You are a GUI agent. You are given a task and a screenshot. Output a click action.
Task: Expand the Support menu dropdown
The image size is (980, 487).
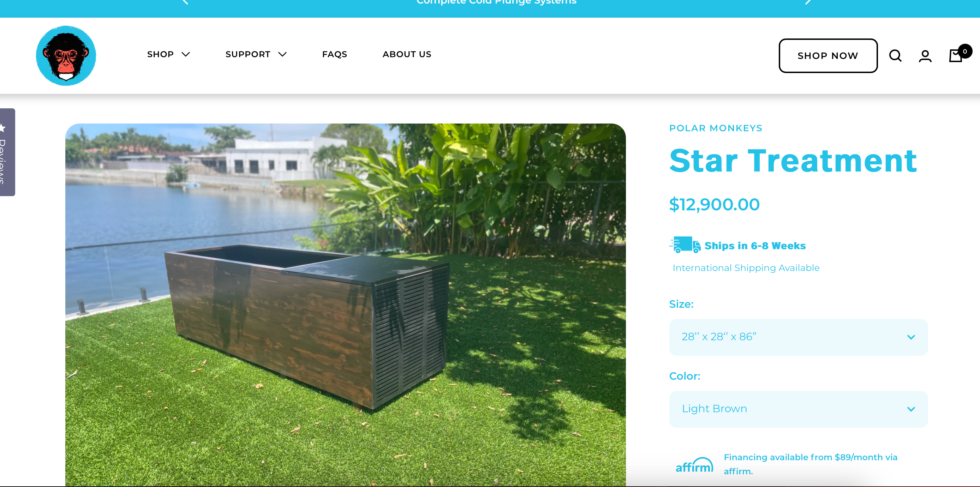coord(256,54)
